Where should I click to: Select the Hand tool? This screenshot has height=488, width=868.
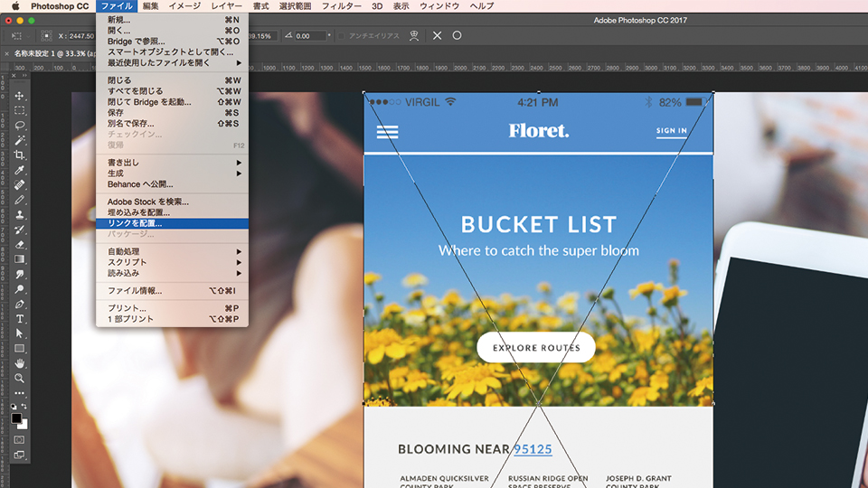19,363
